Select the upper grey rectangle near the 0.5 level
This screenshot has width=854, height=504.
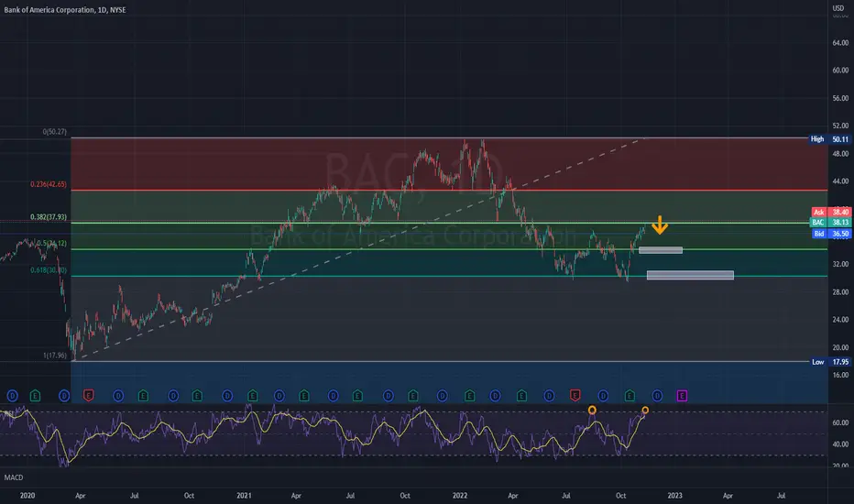pyautogui.click(x=661, y=250)
